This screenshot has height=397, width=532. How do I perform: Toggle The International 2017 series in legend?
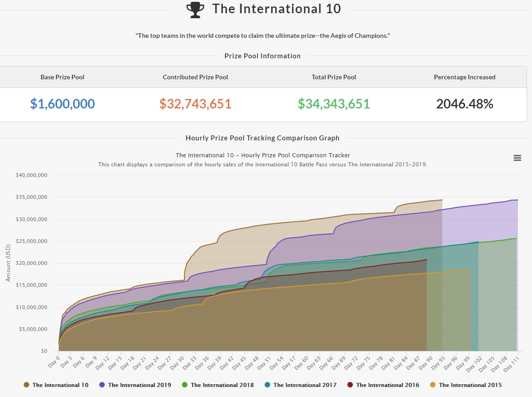point(301,385)
